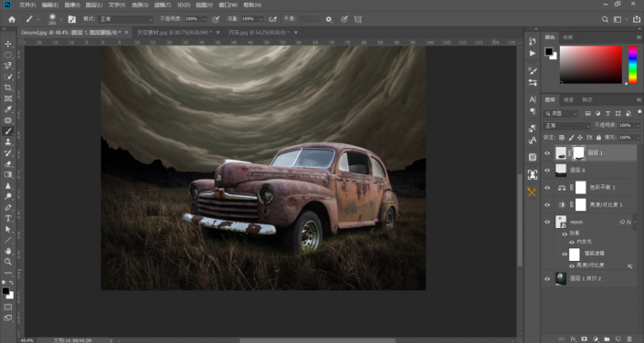644x343 pixels.
Task: Hide the 图层 1 拷贝 2 layer
Action: 547,278
